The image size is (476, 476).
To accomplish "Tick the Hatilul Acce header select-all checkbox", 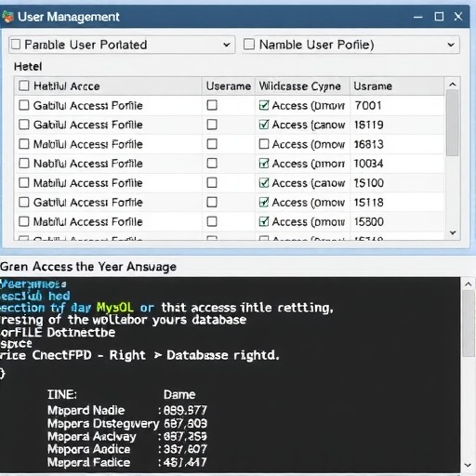I will [24, 86].
